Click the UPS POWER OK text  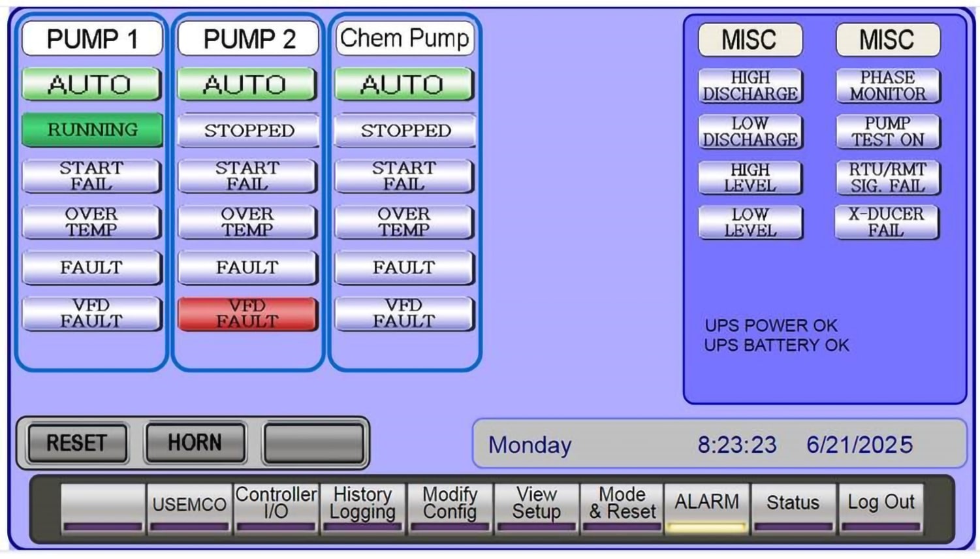[x=771, y=325]
